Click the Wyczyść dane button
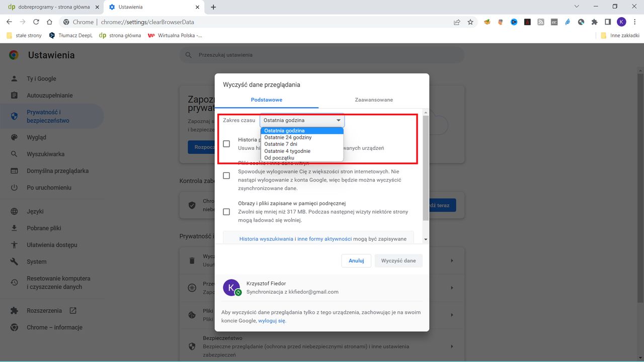This screenshot has width=644, height=362. click(398, 260)
